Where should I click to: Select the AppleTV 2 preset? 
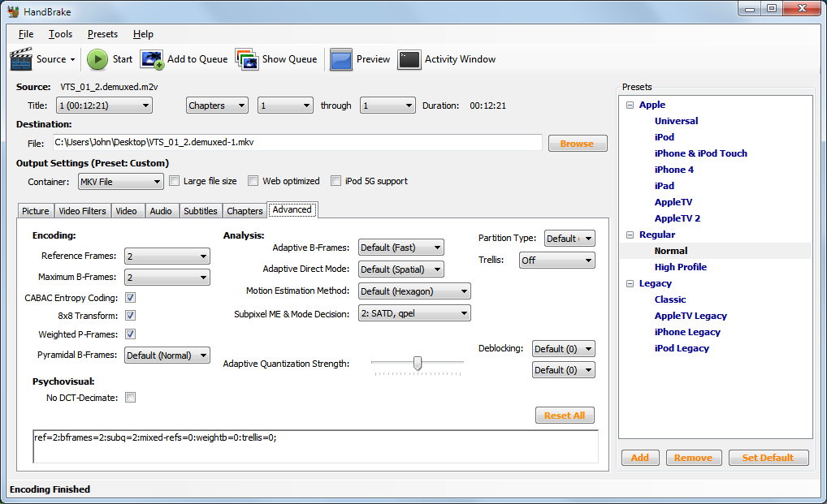(678, 218)
